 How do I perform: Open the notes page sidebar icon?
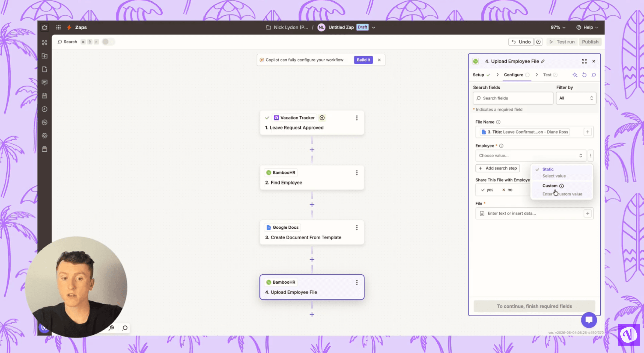coord(44,69)
